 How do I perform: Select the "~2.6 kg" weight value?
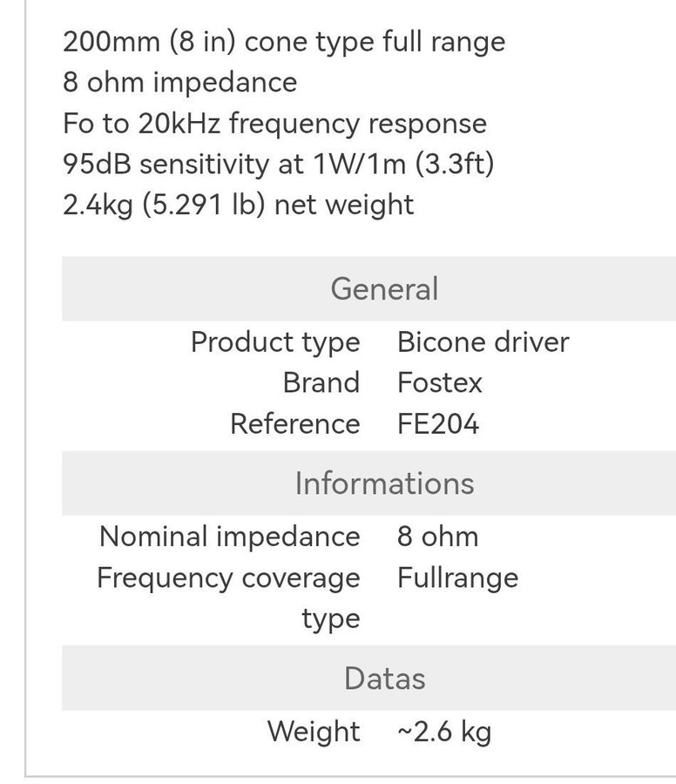coord(443,732)
